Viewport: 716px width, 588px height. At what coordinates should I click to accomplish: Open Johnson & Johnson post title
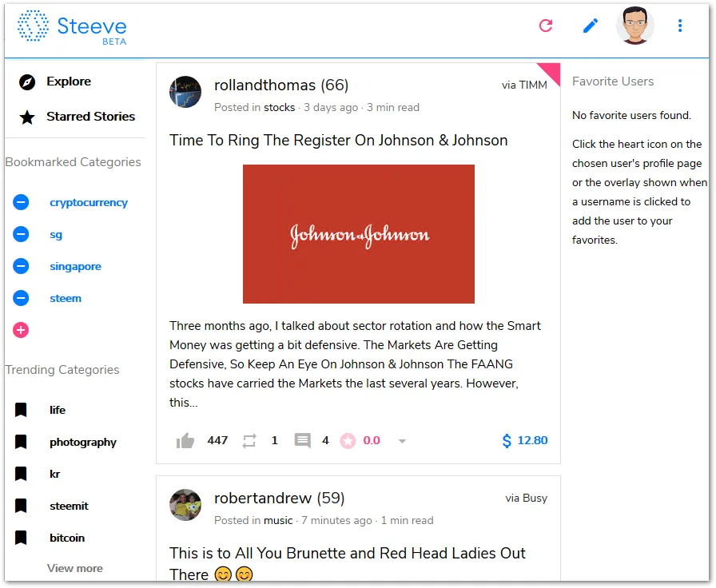(x=338, y=141)
